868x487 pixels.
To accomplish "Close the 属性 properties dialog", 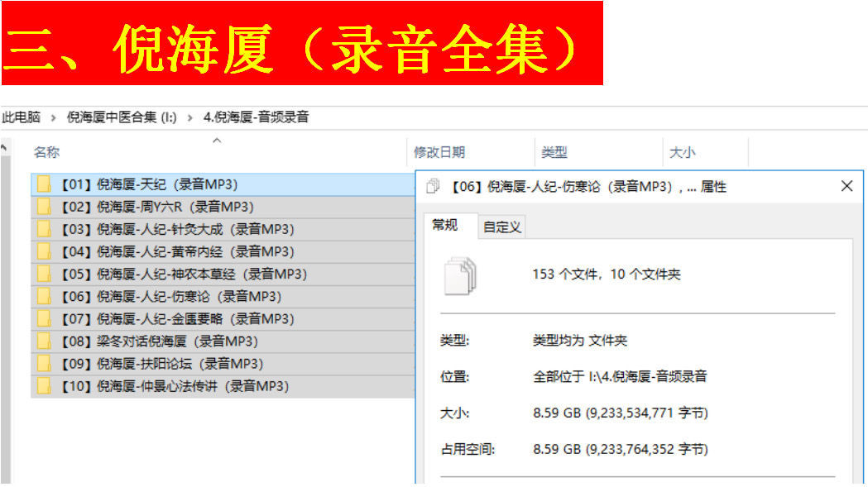I will (846, 186).
